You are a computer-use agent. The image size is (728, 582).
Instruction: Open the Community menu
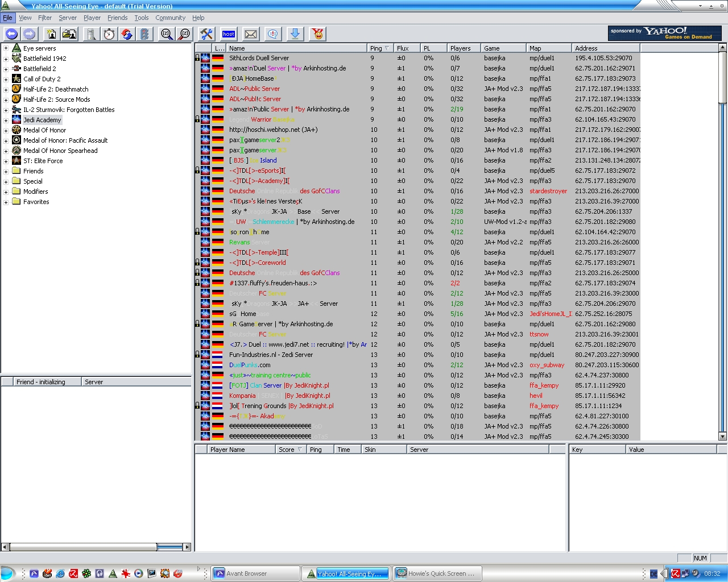(171, 18)
